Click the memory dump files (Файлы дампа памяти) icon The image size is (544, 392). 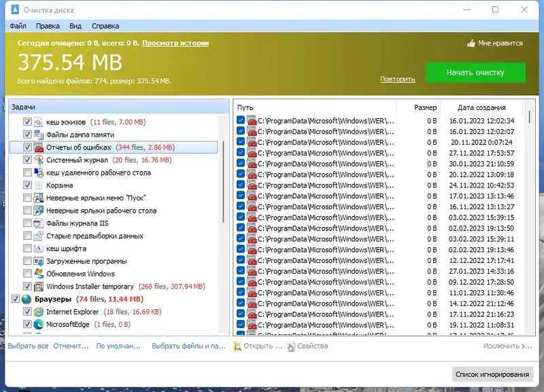tap(39, 135)
